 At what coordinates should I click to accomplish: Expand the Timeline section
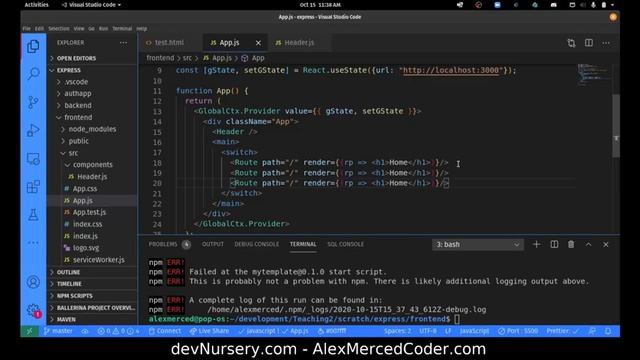(x=92, y=284)
